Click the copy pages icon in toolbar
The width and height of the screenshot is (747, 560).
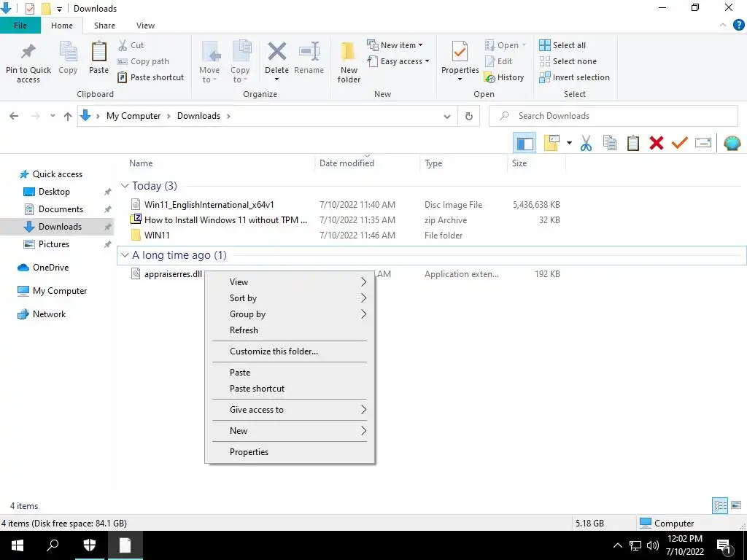[610, 143]
